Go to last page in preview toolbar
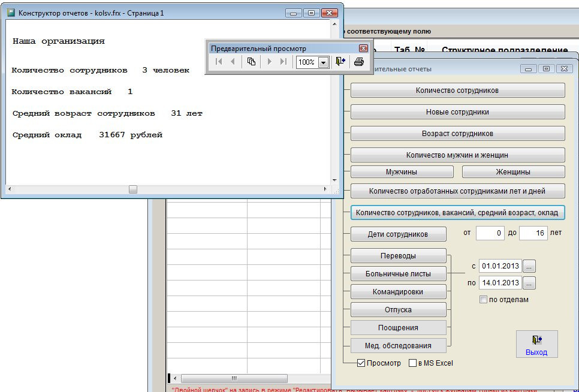This screenshot has height=392, width=579. tap(284, 62)
